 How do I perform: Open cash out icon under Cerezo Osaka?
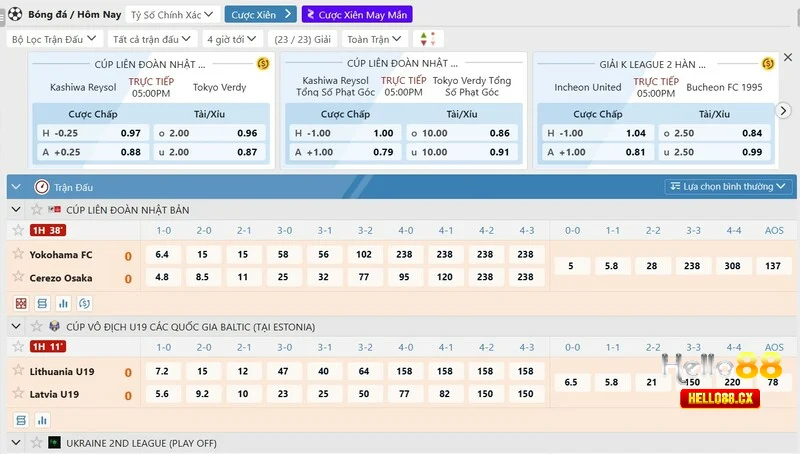[85, 304]
